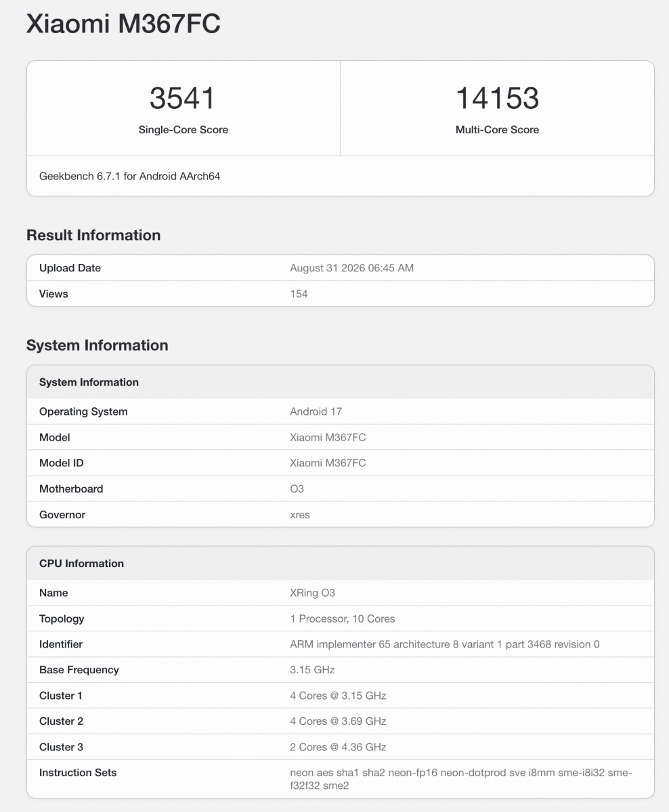This screenshot has height=812, width=669.
Task: Click the Base Frequency label
Action: tap(79, 670)
